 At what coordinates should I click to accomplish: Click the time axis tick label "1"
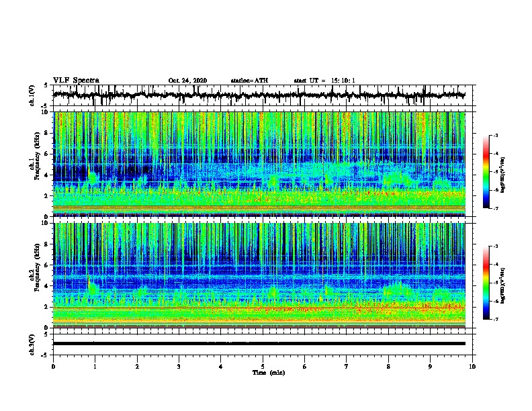tap(95, 367)
